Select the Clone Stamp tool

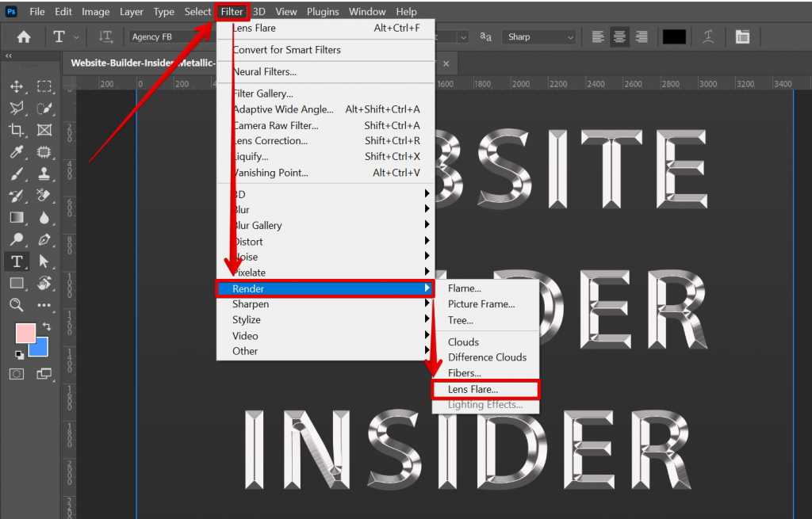(45, 174)
